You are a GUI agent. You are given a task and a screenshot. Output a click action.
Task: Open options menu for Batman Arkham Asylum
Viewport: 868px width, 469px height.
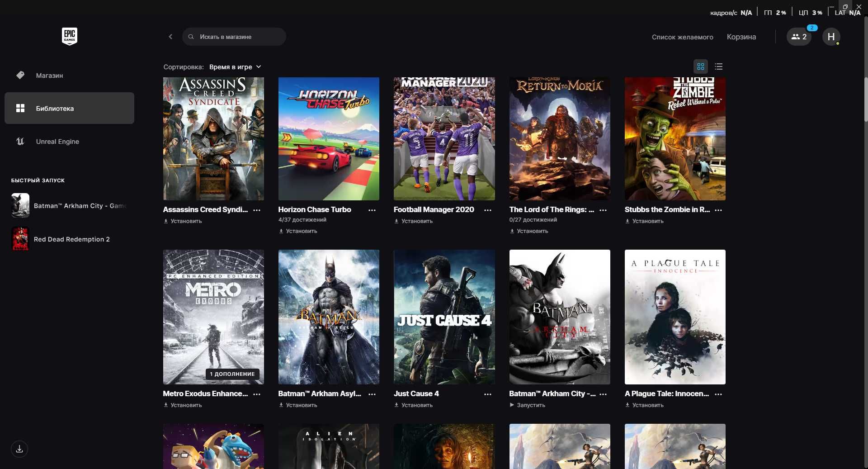[372, 394]
